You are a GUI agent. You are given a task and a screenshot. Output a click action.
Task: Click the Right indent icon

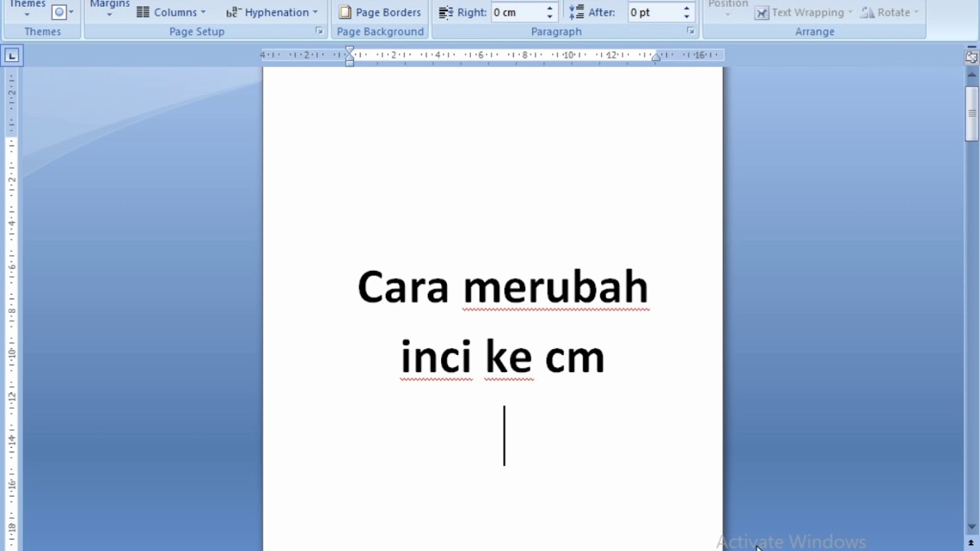(446, 12)
